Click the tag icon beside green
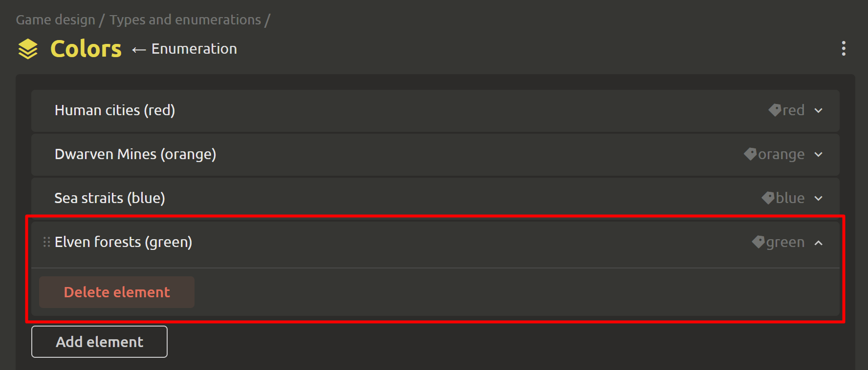This screenshot has width=868, height=370. (758, 242)
